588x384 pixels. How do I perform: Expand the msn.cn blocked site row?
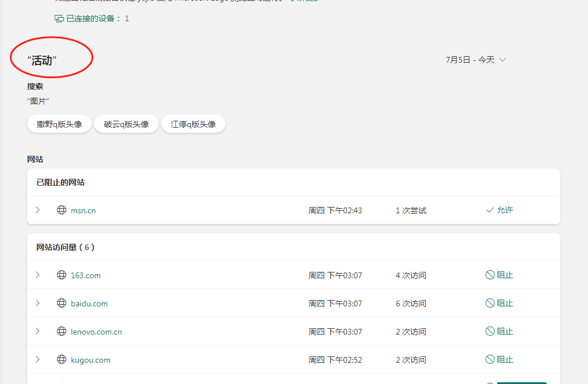point(37,210)
